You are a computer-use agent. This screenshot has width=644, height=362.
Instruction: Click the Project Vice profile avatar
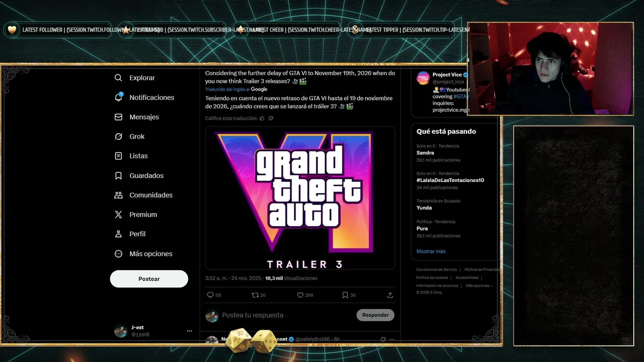[x=423, y=78]
